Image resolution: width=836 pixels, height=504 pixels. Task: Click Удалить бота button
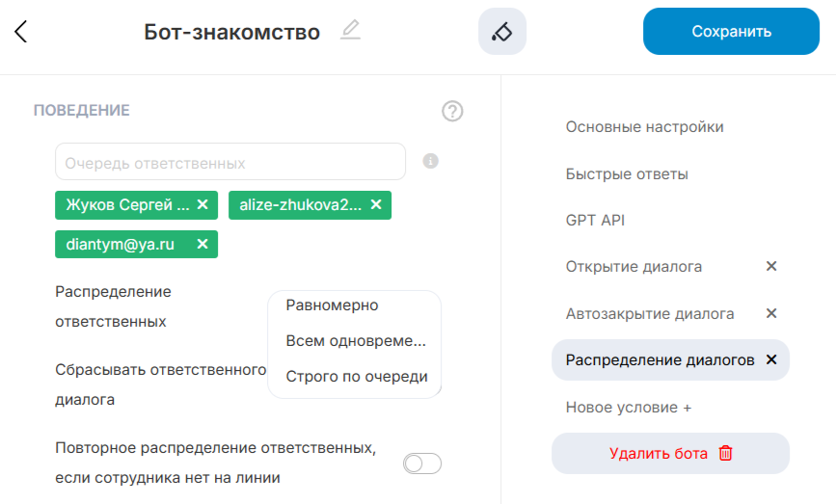(670, 453)
